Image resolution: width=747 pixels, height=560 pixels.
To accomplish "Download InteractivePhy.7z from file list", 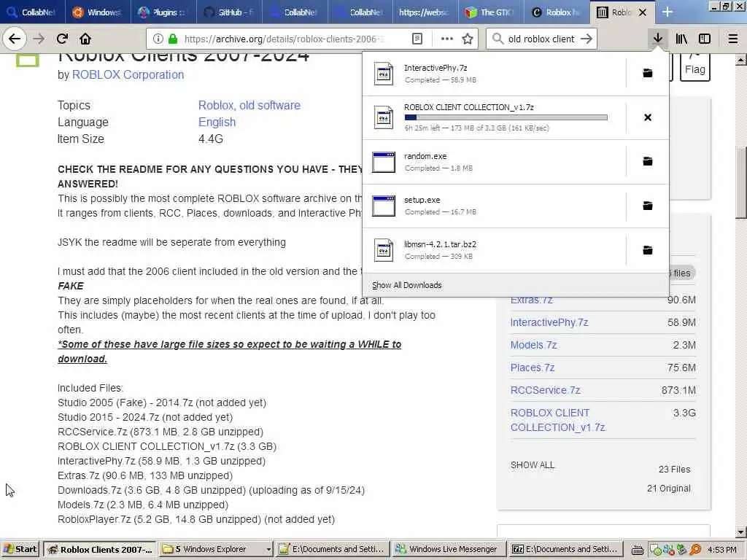I will (549, 322).
